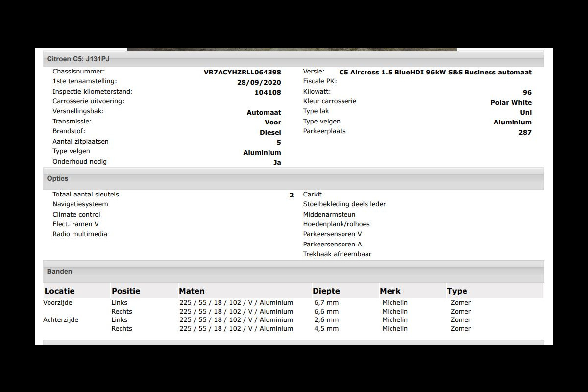Click chassis number VR7ACYHZRLL064398
Image resolution: width=588 pixels, height=392 pixels.
(x=242, y=73)
